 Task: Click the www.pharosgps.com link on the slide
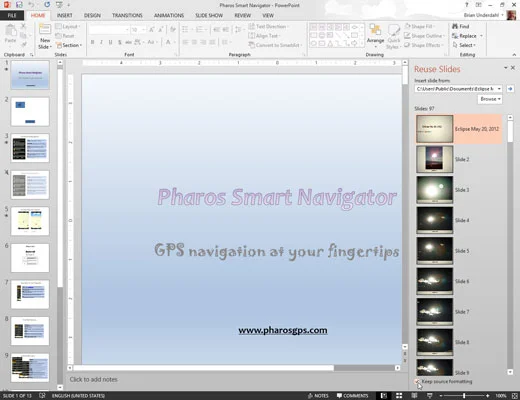(x=283, y=330)
